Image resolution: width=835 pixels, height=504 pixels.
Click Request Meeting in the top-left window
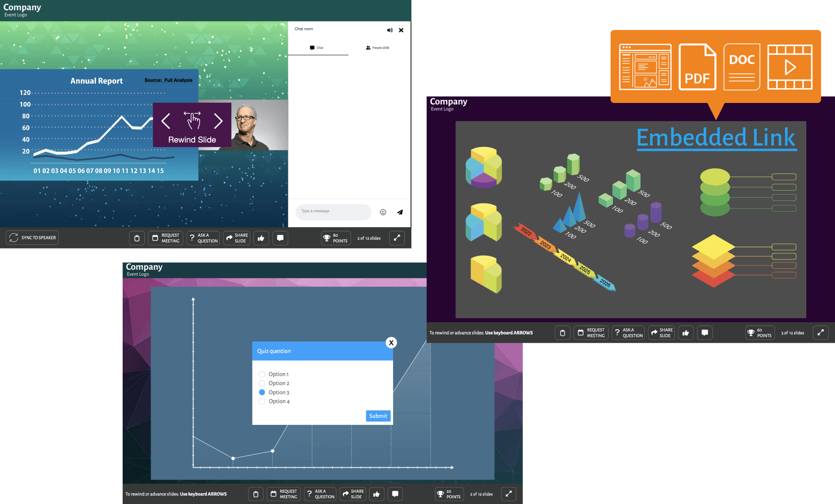click(166, 238)
